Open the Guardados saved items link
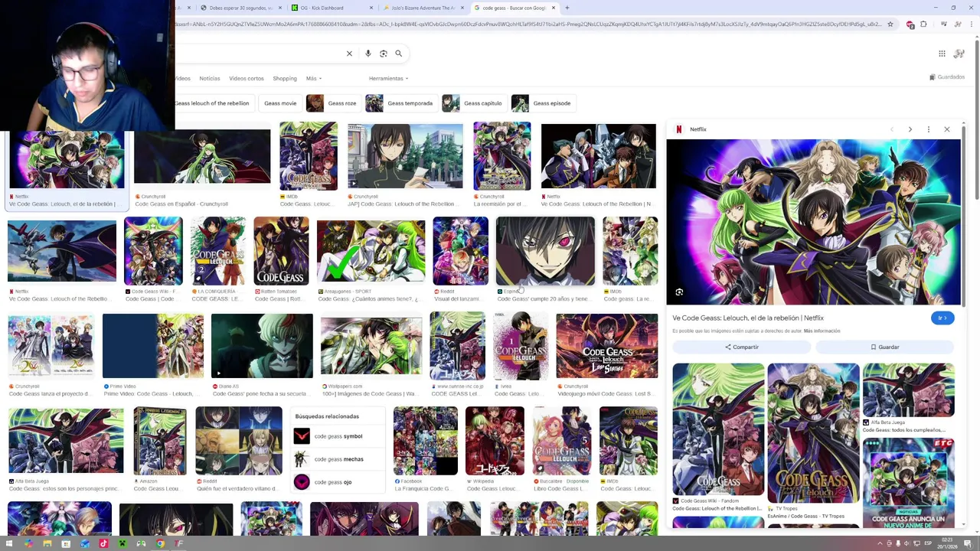The image size is (980, 551). 947,77
